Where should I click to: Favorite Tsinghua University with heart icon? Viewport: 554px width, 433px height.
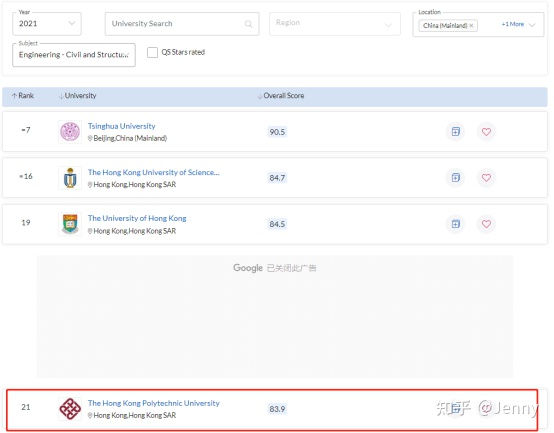point(487,132)
